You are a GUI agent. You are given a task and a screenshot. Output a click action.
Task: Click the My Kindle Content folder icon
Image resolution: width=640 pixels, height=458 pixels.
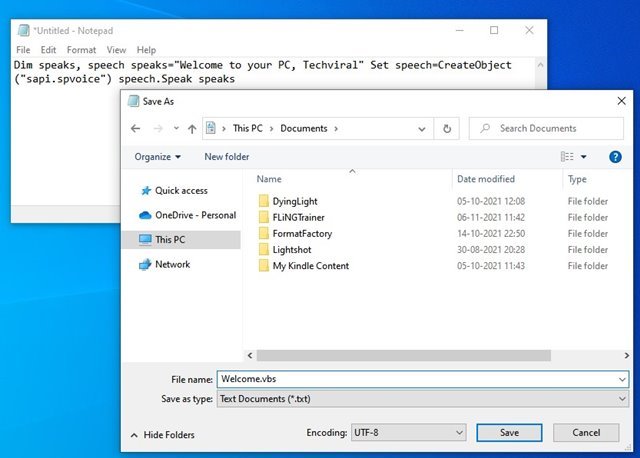(264, 265)
